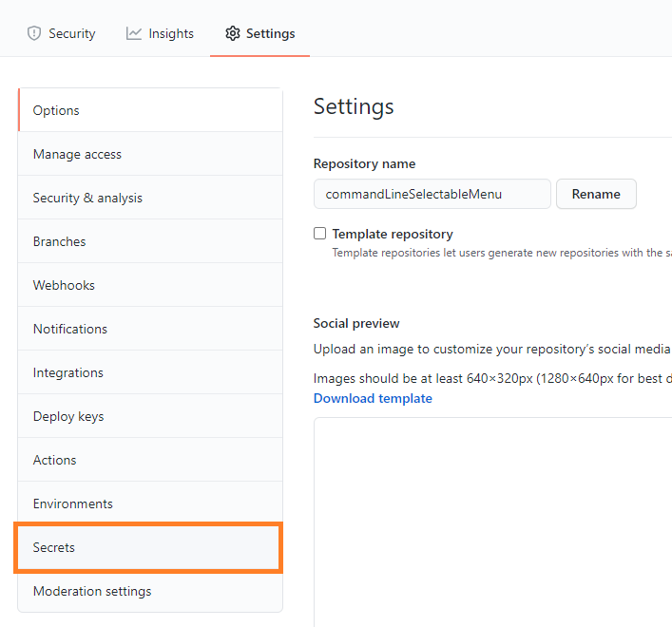Go to Deploy keys settings
This screenshot has width=672, height=627.
68,416
